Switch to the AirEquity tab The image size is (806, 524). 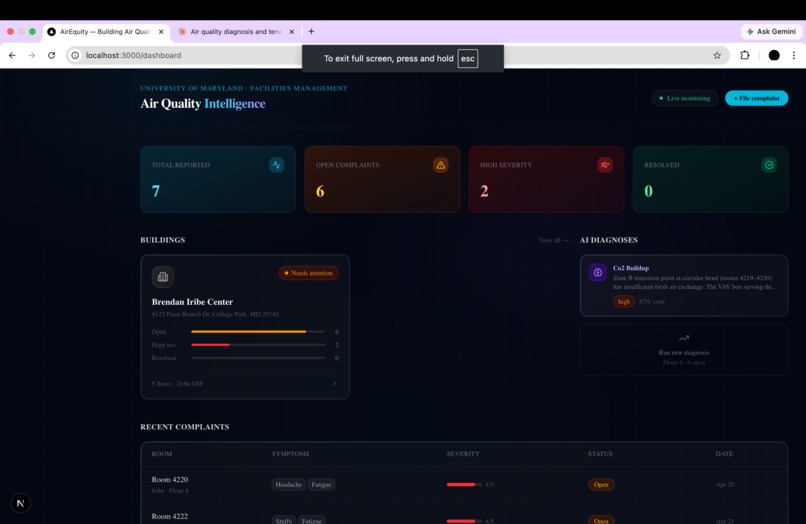pos(106,31)
